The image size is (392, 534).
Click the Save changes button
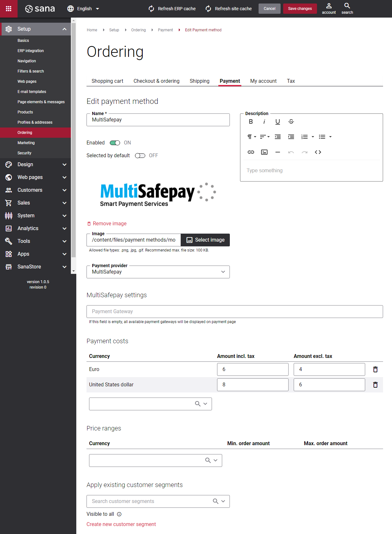click(300, 9)
